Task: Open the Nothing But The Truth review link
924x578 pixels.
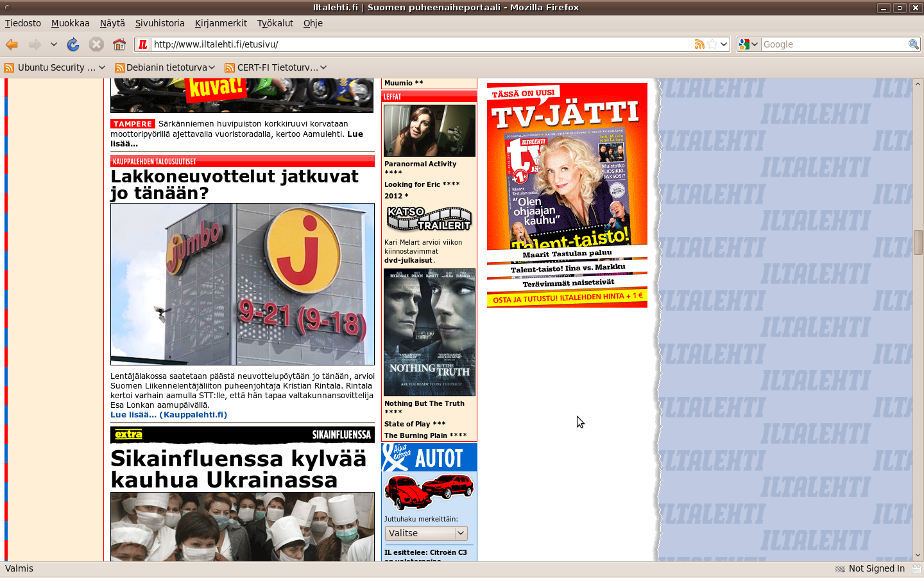Action: pyautogui.click(x=424, y=408)
